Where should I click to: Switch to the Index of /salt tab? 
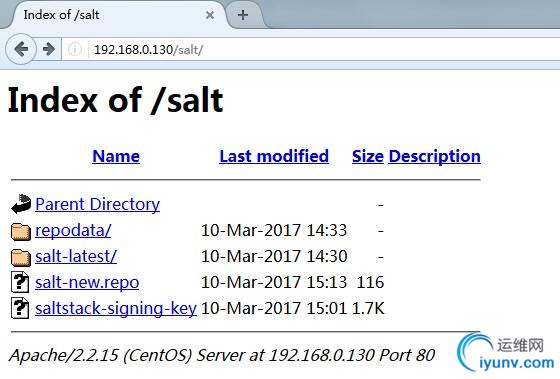[61, 15]
